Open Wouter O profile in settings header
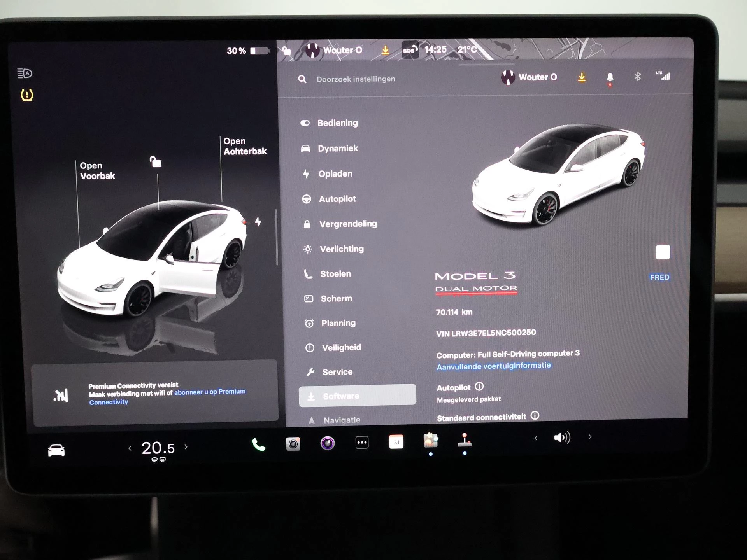This screenshot has width=747, height=560. pos(529,77)
